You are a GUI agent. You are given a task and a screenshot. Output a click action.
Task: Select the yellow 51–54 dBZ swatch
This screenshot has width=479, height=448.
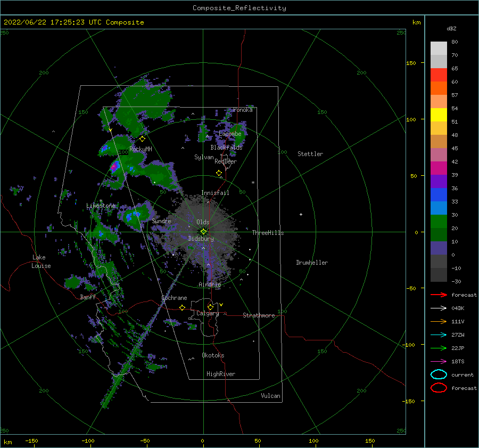[x=439, y=115]
